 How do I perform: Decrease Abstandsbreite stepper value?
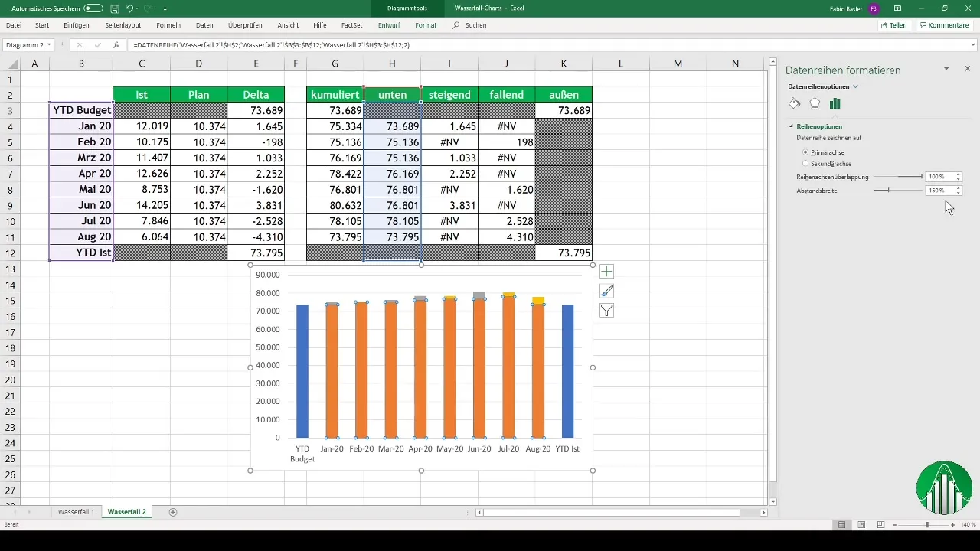tap(959, 193)
